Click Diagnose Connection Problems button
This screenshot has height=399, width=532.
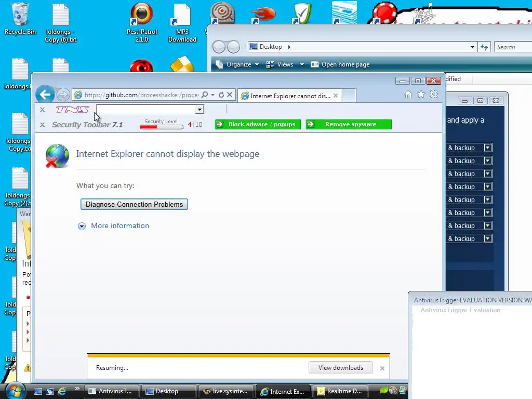click(134, 204)
